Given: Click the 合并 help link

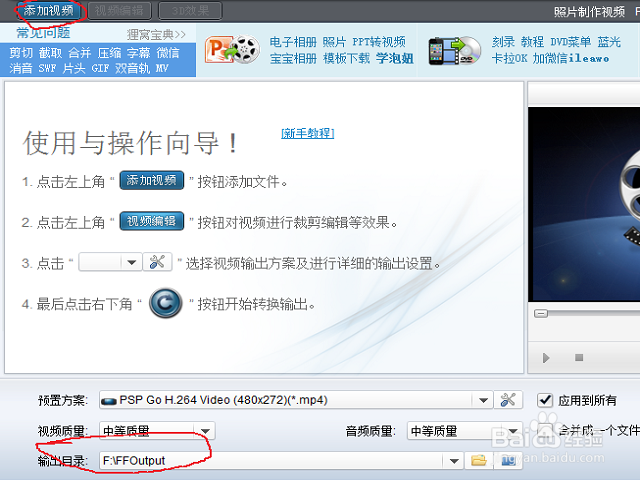Looking at the screenshot, I should [x=80, y=53].
